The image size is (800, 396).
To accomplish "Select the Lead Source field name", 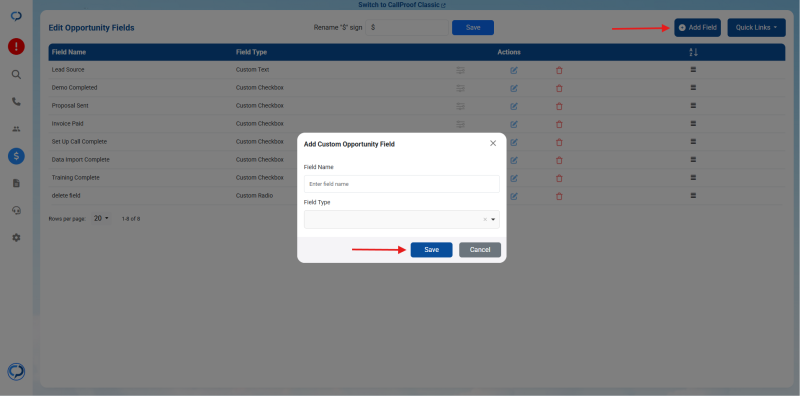I will point(68,69).
